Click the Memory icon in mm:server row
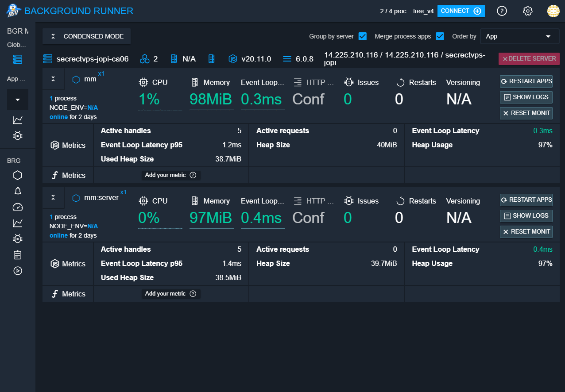 pyautogui.click(x=194, y=201)
